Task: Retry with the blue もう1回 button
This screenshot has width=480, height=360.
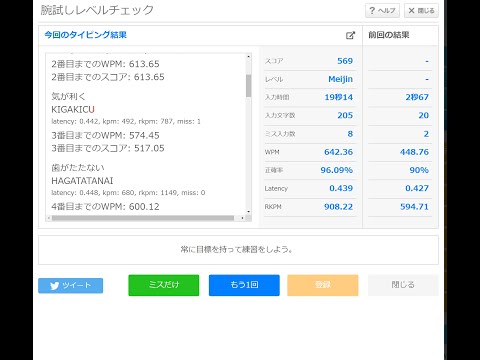Action: pos(244,285)
